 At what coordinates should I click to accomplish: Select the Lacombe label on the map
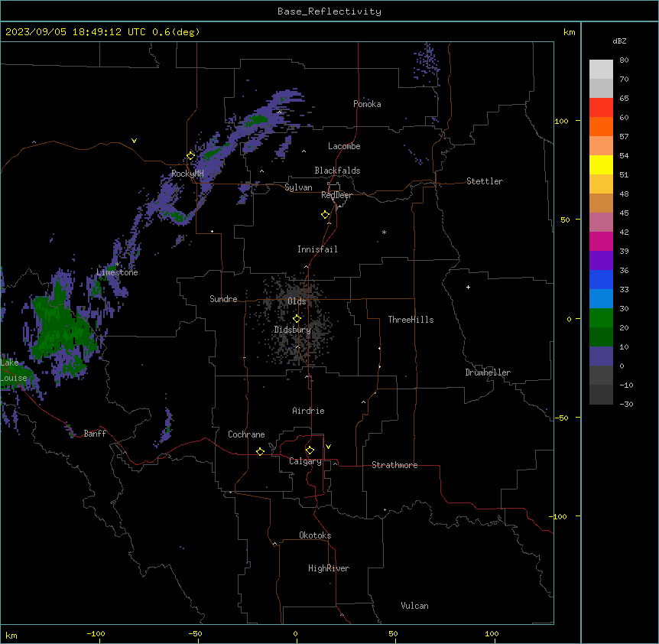coord(344,146)
